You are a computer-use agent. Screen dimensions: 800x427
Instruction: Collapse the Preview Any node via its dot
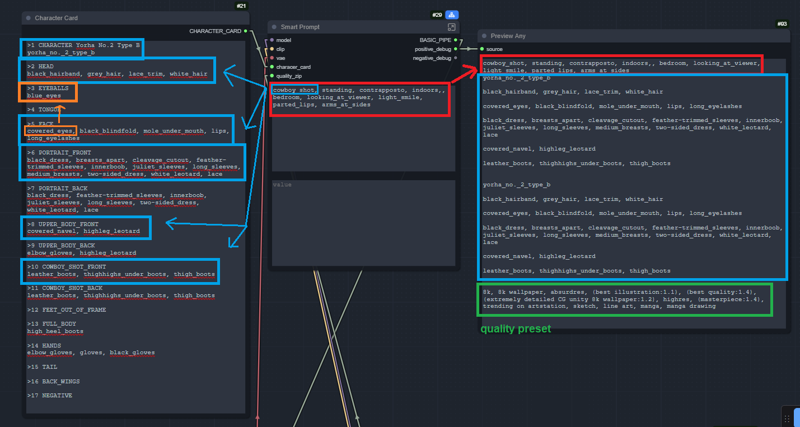coord(483,36)
